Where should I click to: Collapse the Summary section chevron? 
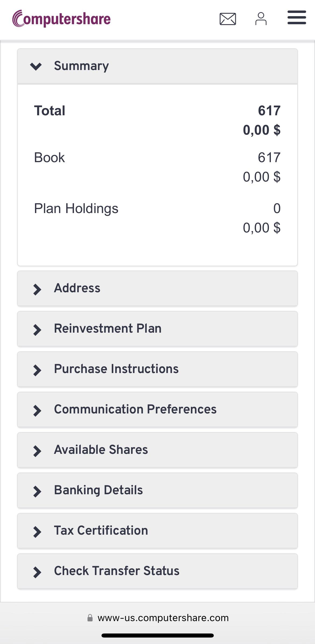(x=36, y=66)
